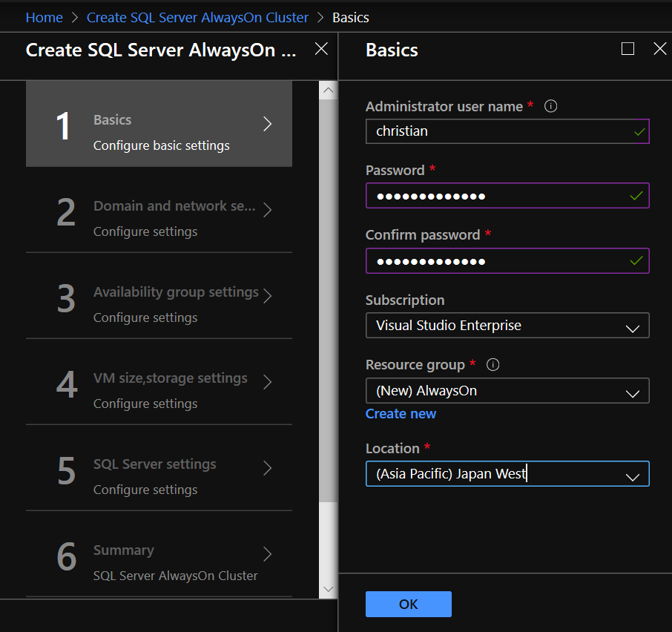Viewport: 672px width, 632px height.
Task: Click the info icon beside Administrator user name
Action: click(x=550, y=106)
